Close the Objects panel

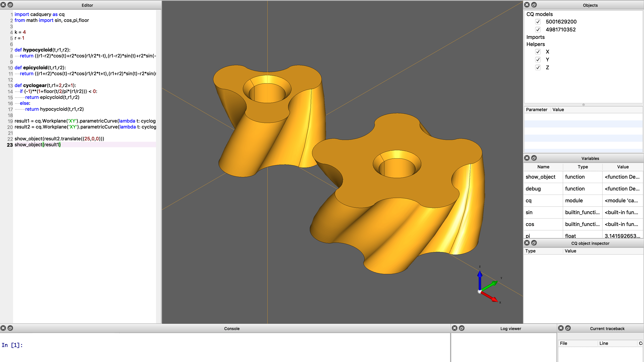527,5
